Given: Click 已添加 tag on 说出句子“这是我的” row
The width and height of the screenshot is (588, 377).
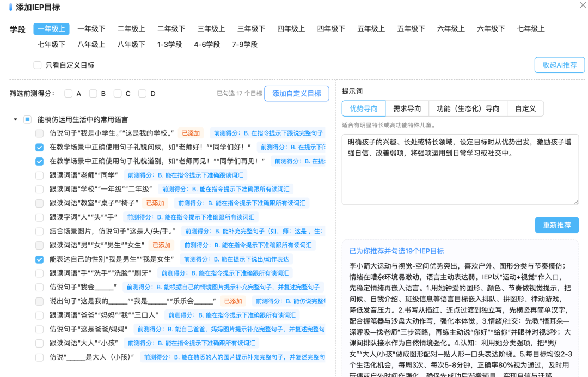Looking at the screenshot, I should pos(233,301).
